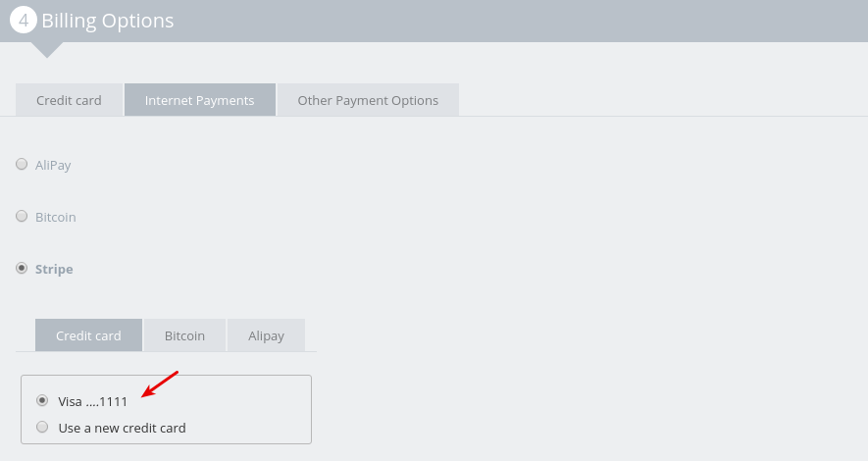Open the top Credit card tab
The width and height of the screenshot is (868, 461).
click(x=70, y=100)
